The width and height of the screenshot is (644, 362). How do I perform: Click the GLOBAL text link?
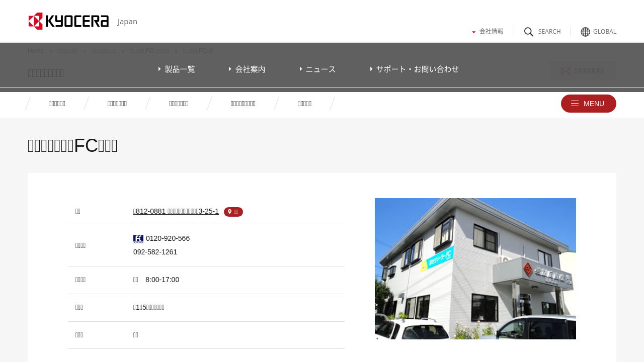pos(604,32)
